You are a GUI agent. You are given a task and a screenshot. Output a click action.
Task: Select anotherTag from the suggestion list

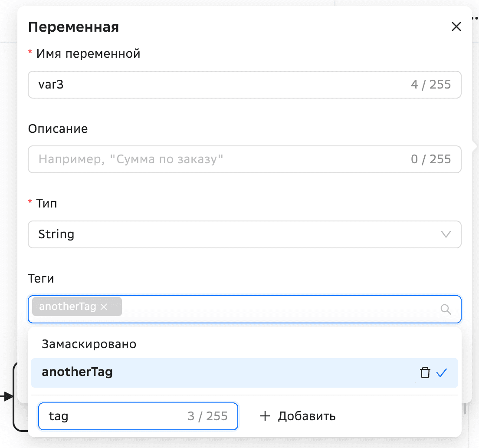[77, 372]
